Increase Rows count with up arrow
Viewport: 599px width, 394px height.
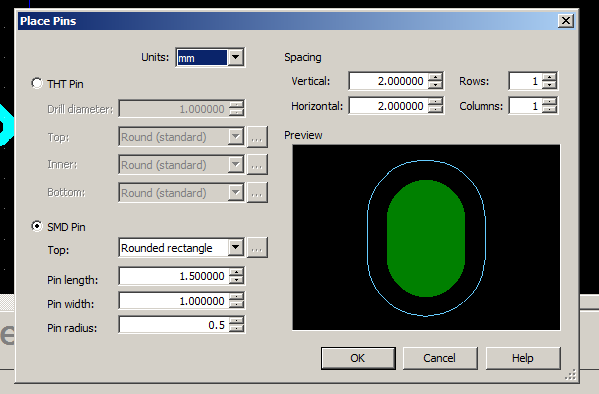point(550,77)
